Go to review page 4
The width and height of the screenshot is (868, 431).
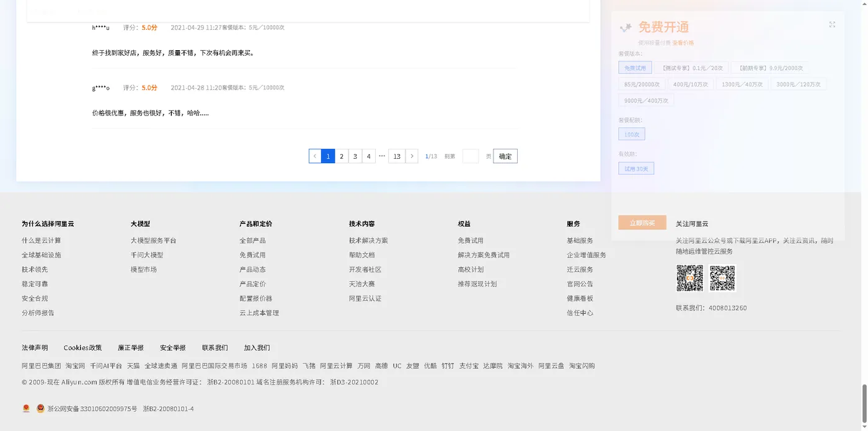click(x=369, y=156)
